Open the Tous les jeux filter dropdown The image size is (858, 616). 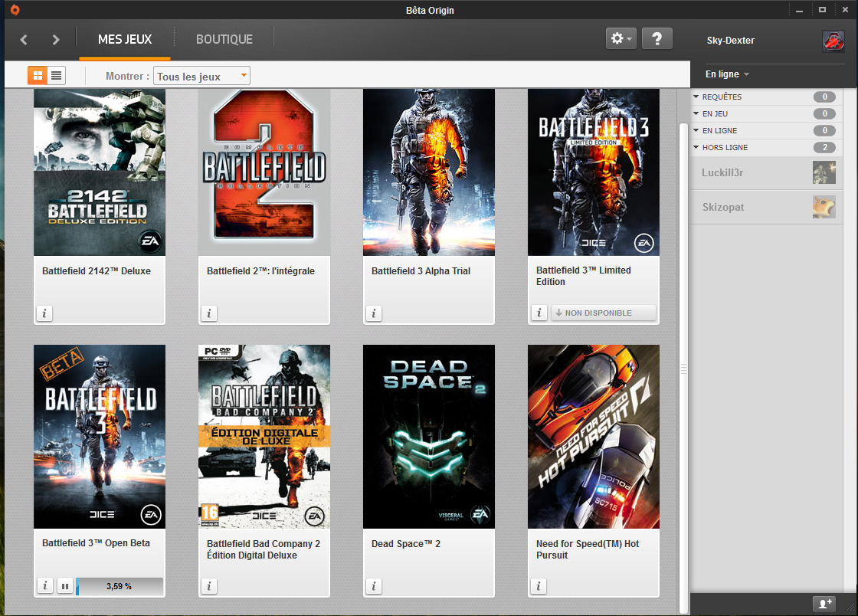pos(201,76)
